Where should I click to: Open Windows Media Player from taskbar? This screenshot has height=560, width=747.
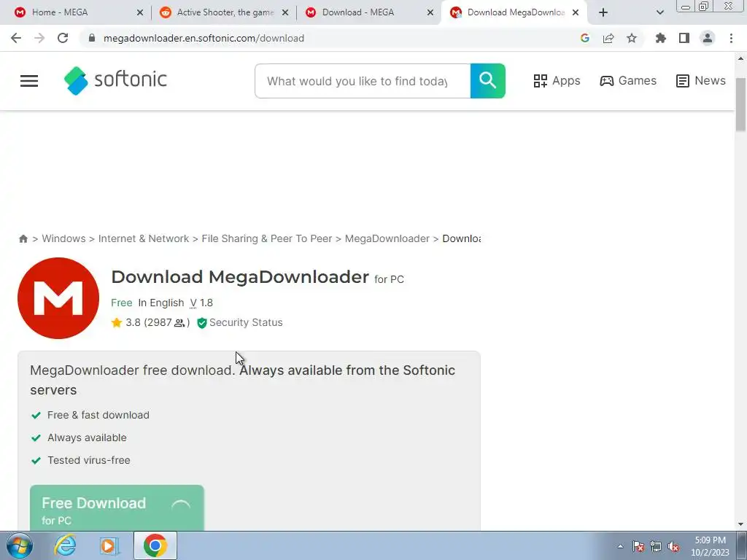point(109,545)
